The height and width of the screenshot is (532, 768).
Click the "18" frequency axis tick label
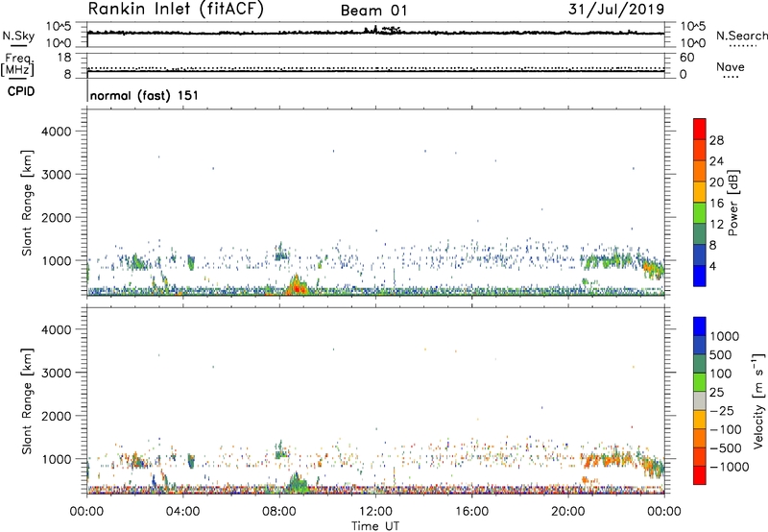64,58
